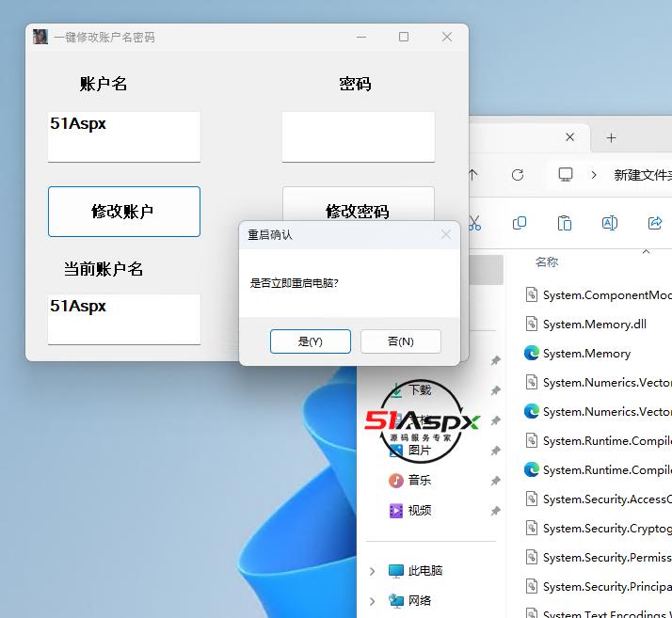Click the 此电脑 computer icon
Image resolution: width=672 pixels, height=618 pixels.
pos(396,570)
